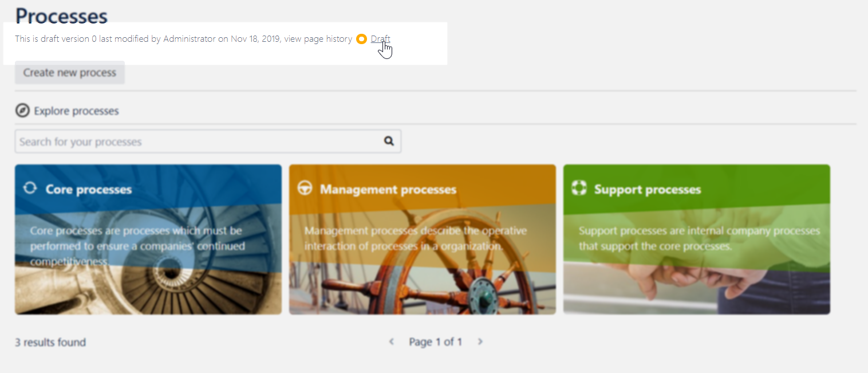The width and height of the screenshot is (868, 373).
Task: Click the Support processes lifebuoy icon
Action: point(579,189)
